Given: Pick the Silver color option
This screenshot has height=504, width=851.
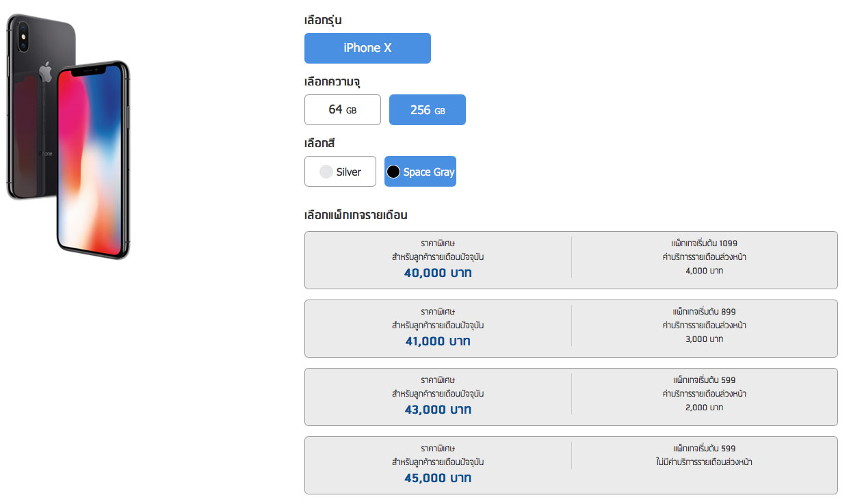Looking at the screenshot, I should pyautogui.click(x=340, y=172).
